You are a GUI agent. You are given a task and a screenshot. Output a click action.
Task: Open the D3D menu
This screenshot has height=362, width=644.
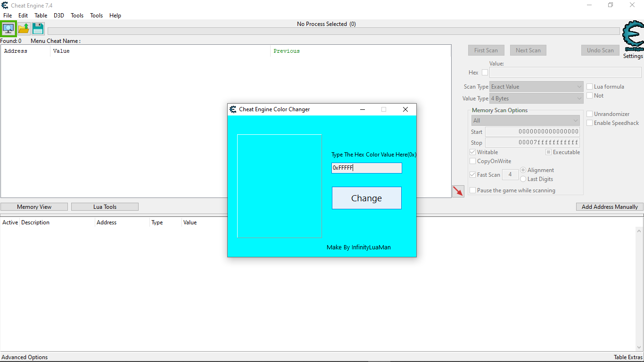[x=59, y=16]
